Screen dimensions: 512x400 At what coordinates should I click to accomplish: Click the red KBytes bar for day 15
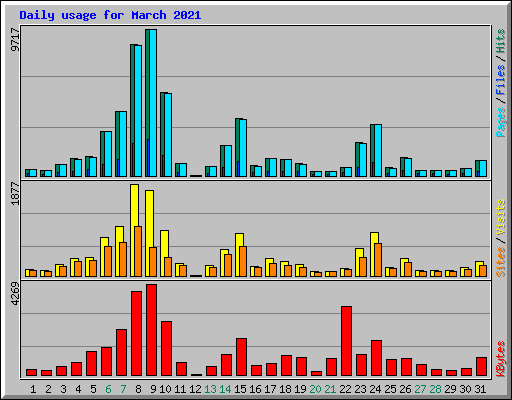pyautogui.click(x=241, y=357)
